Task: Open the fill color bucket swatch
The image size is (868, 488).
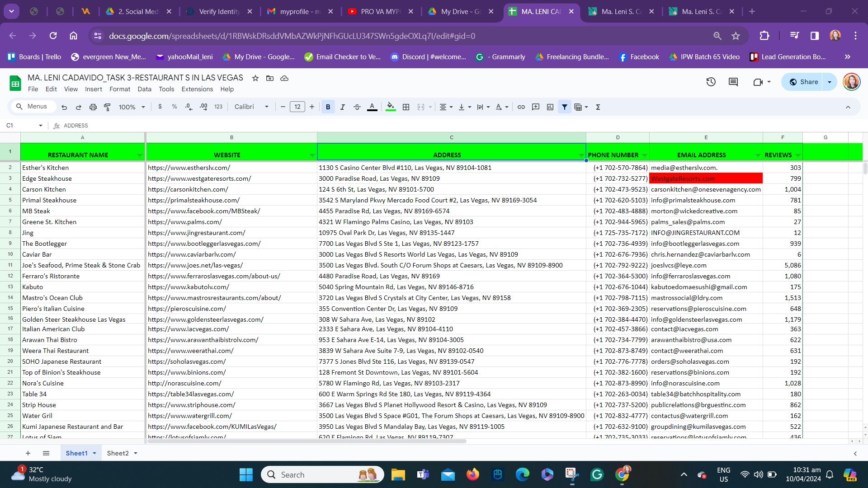Action: 390,107
